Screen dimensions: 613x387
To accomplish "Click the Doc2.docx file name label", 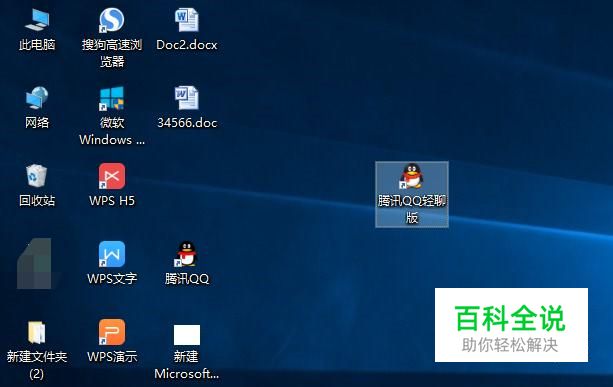I will (x=186, y=45).
